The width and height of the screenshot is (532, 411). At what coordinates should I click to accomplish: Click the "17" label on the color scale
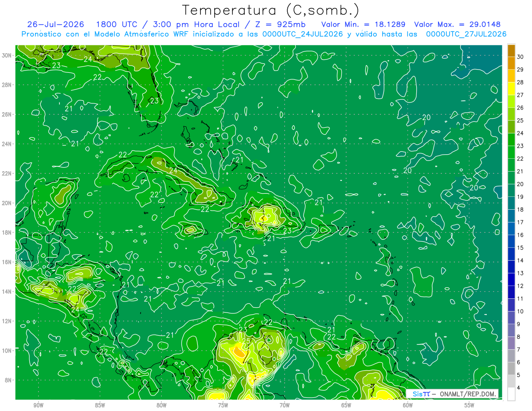[x=520, y=222]
